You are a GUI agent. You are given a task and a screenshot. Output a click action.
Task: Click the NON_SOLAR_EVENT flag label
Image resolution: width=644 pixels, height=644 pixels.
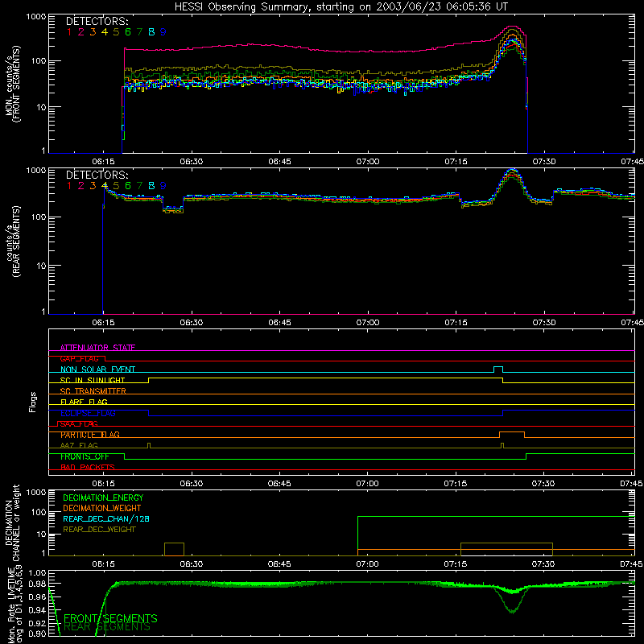97,369
